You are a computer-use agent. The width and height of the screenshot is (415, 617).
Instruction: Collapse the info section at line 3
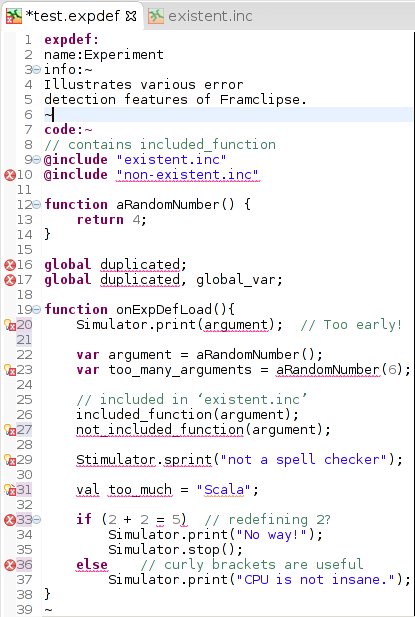click(x=37, y=70)
